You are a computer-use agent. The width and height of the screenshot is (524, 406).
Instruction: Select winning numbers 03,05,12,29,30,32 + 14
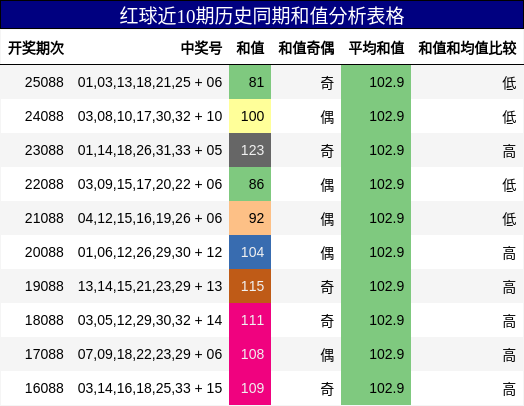[150, 320]
